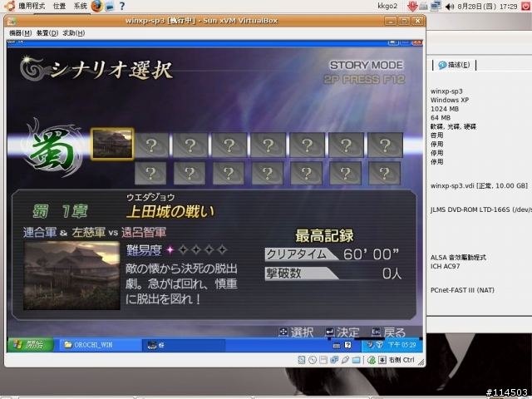532x399 pixels.
Task: Click the red update notification arrow
Action: 412,6
